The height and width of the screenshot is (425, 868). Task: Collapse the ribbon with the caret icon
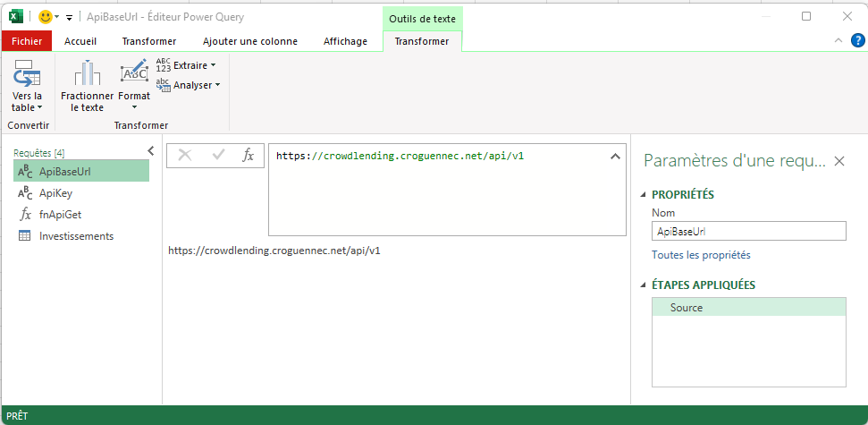(839, 40)
